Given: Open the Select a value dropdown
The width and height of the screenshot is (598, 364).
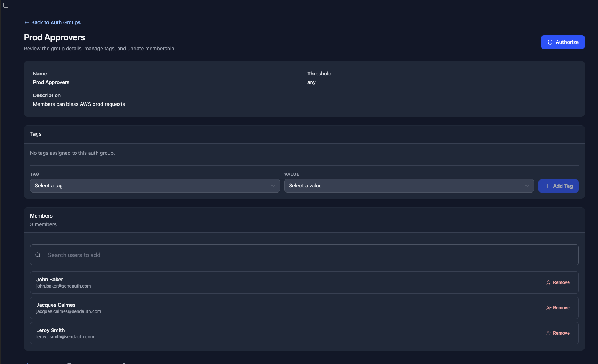Looking at the screenshot, I should tap(409, 186).
